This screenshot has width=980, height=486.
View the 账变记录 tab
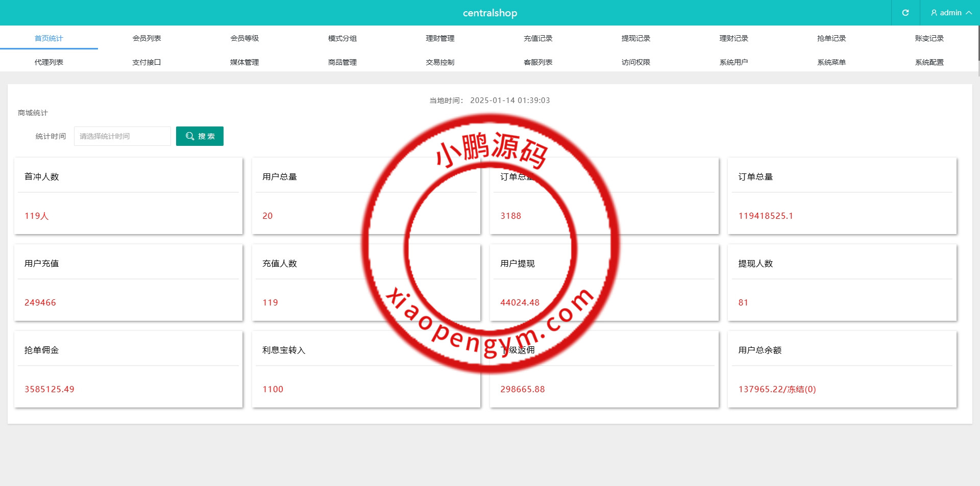tap(929, 38)
